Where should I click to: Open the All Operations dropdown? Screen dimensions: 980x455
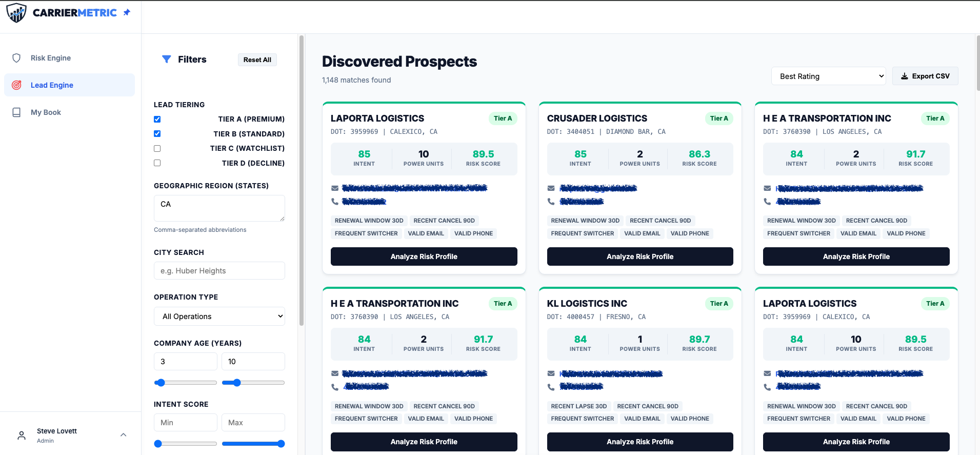(219, 316)
